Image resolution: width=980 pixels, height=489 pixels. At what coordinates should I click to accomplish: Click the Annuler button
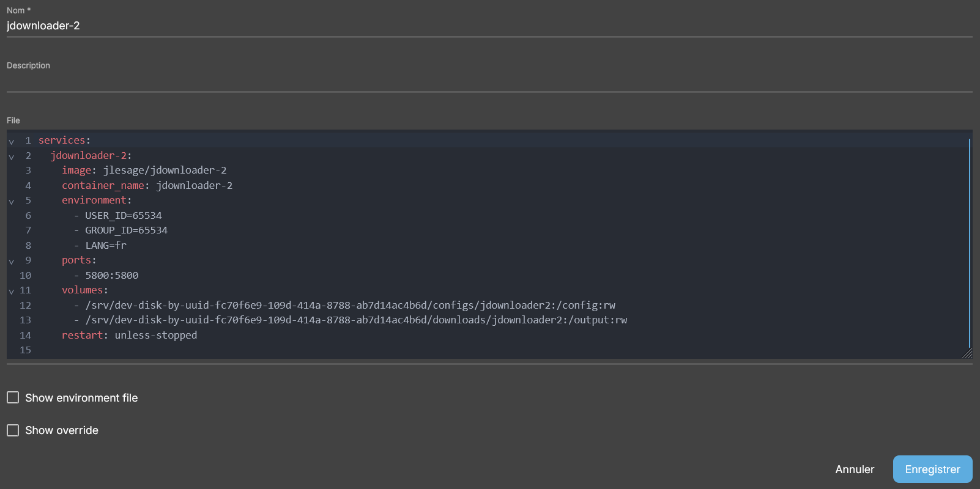[x=855, y=469]
